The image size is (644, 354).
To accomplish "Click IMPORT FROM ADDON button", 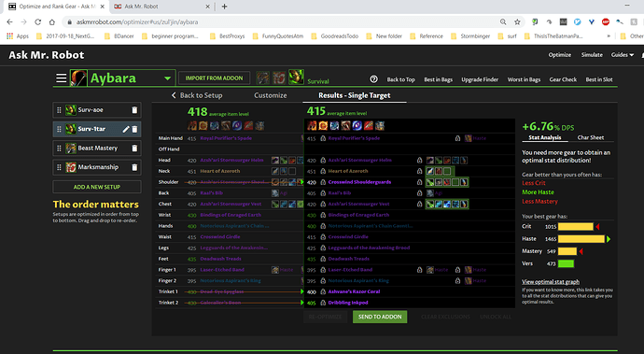I will coord(214,78).
